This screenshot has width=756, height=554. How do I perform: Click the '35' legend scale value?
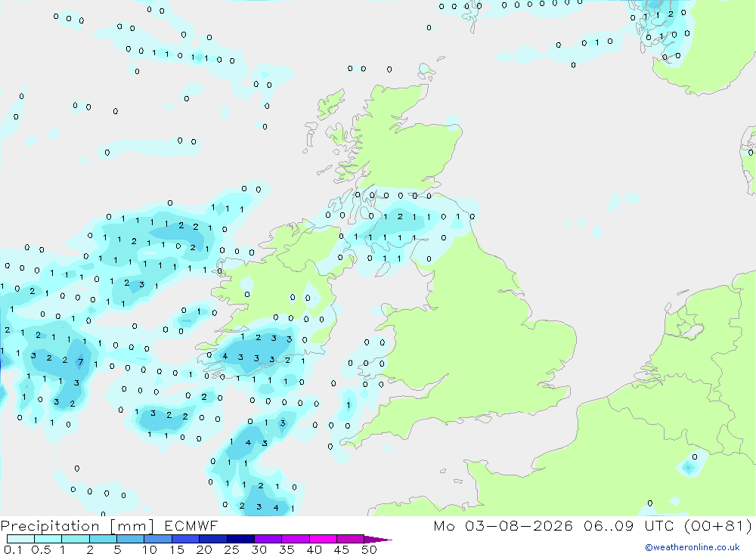click(x=287, y=549)
